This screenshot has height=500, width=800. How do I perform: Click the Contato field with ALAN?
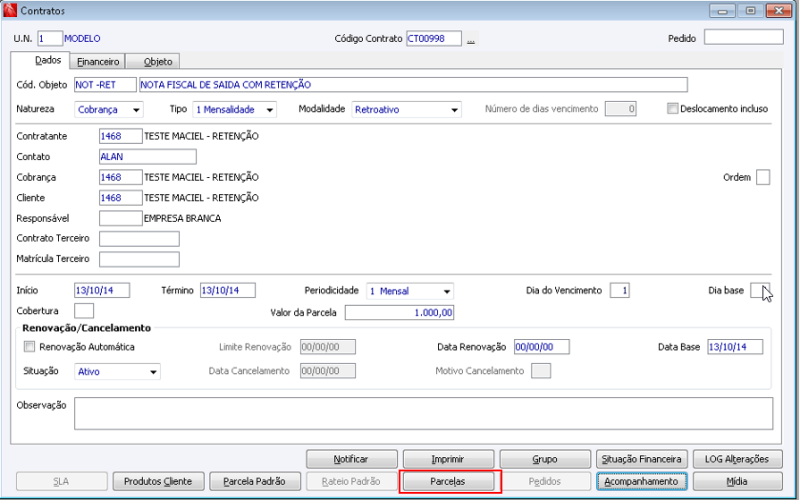[147, 157]
